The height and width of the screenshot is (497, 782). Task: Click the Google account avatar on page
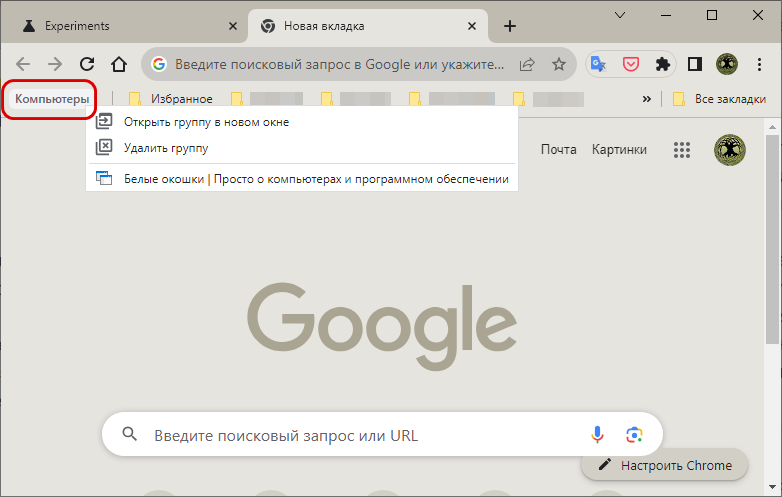pyautogui.click(x=730, y=150)
